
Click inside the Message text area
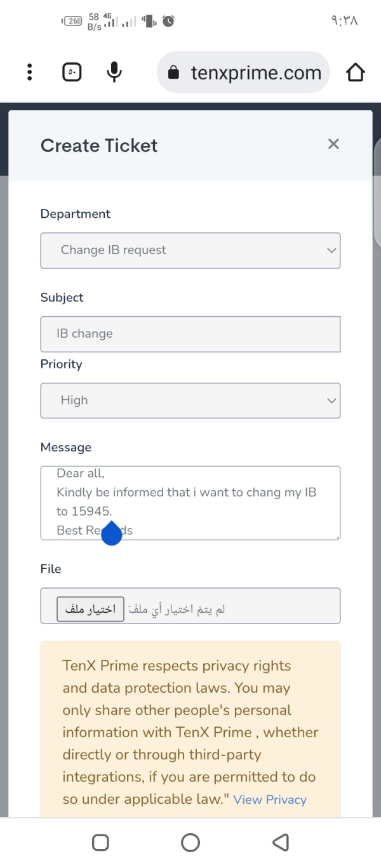coord(190,503)
